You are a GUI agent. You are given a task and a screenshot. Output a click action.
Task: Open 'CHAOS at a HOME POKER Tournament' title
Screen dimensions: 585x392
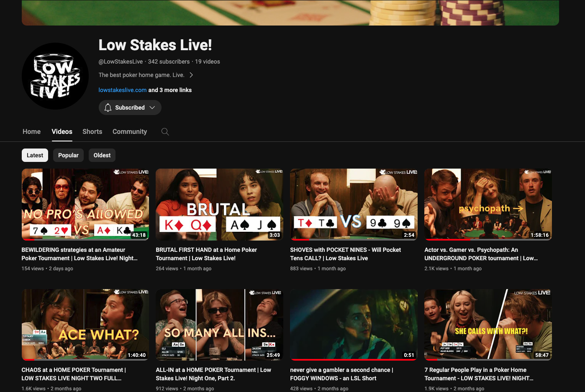pyautogui.click(x=74, y=374)
